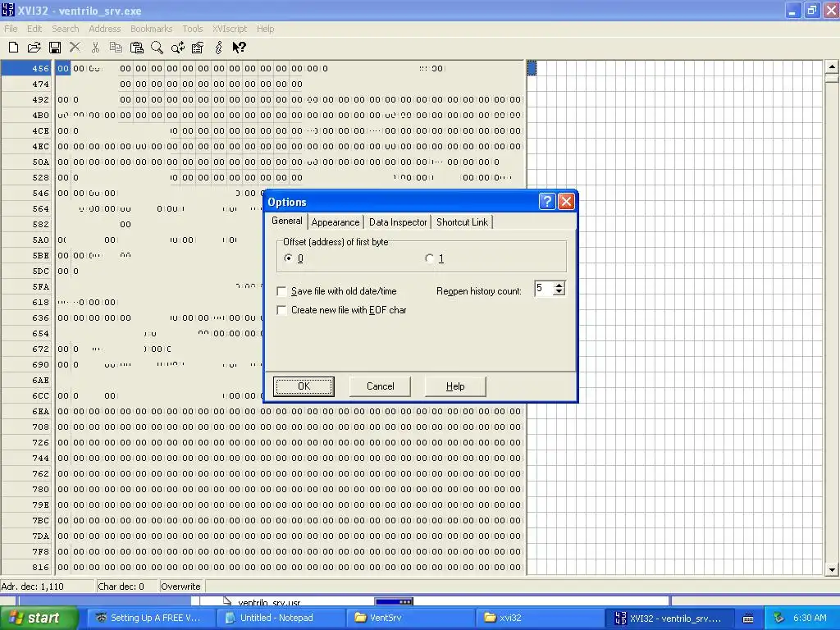Click the Open file toolbar icon
Viewport: 840px width, 630px height.
[x=34, y=48]
